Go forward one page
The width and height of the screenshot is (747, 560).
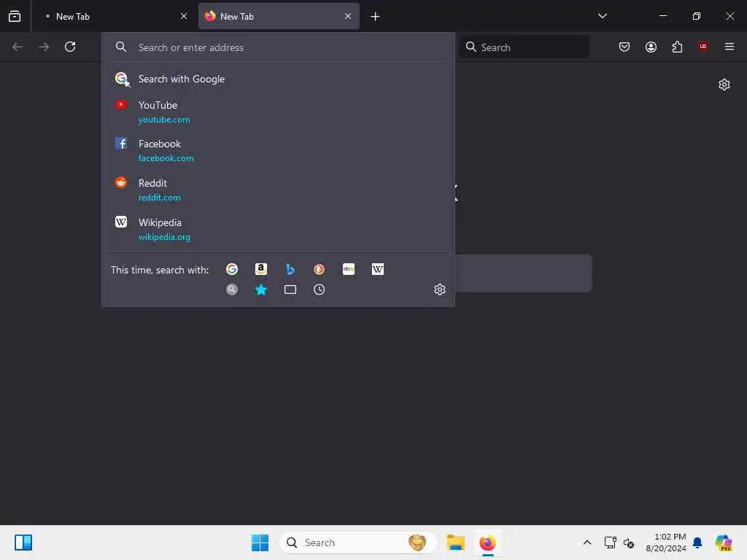[44, 47]
